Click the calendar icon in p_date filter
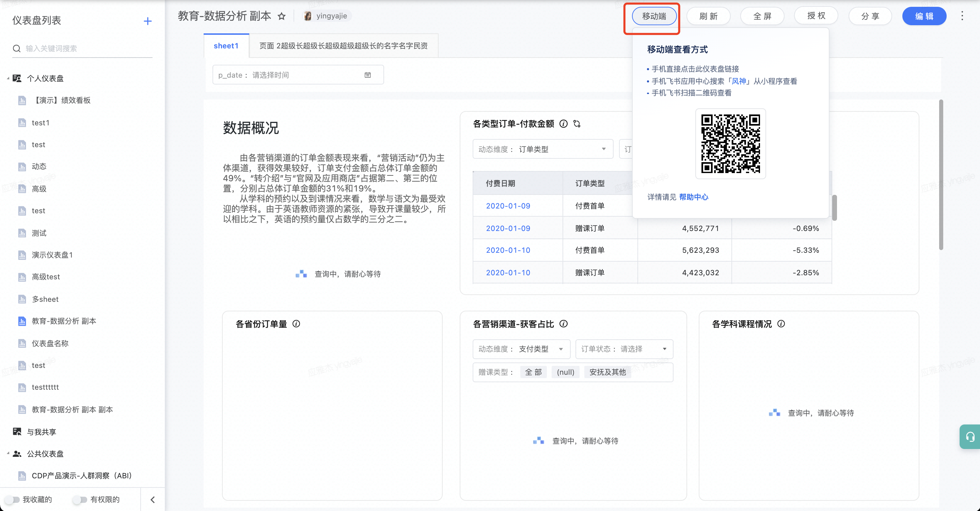The width and height of the screenshot is (980, 511). pyautogui.click(x=367, y=75)
